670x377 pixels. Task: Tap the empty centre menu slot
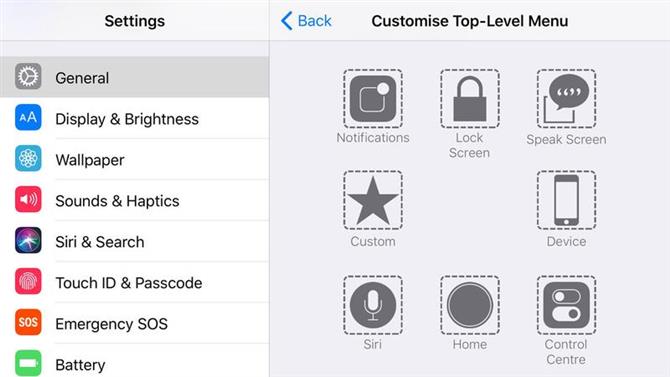[470, 200]
